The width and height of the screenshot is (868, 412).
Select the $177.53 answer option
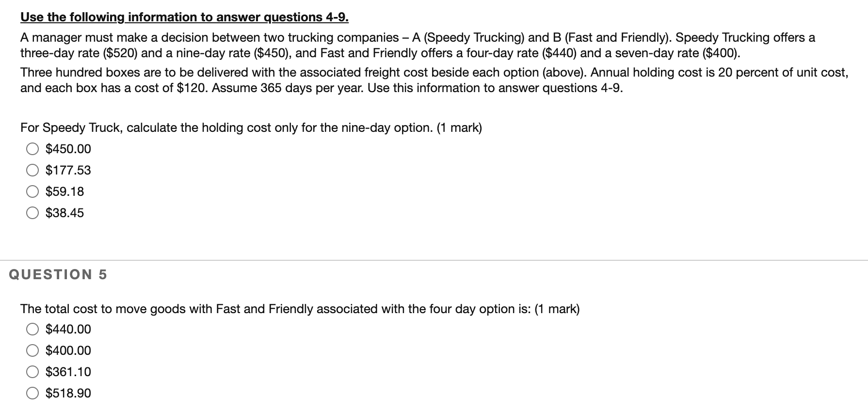point(32,170)
